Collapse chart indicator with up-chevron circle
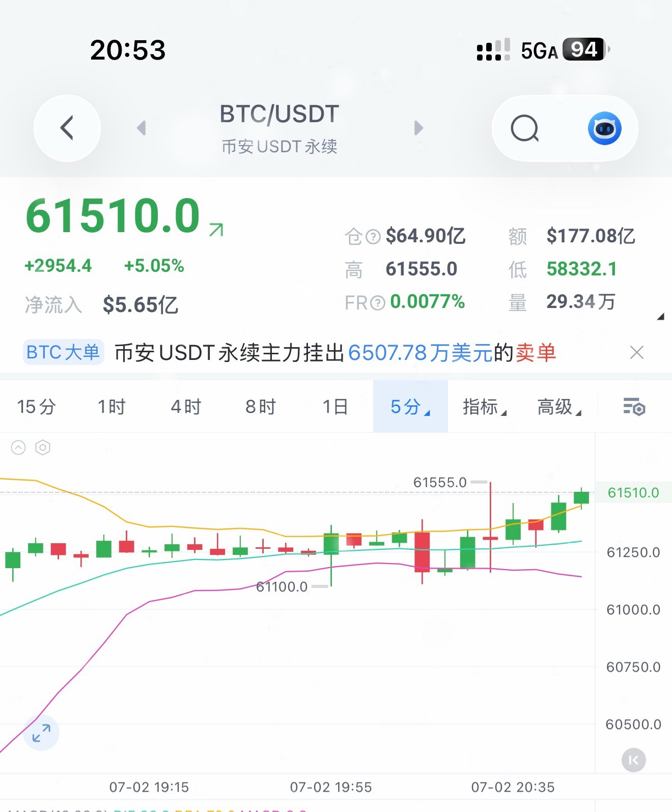The height and width of the screenshot is (812, 672). [18, 447]
